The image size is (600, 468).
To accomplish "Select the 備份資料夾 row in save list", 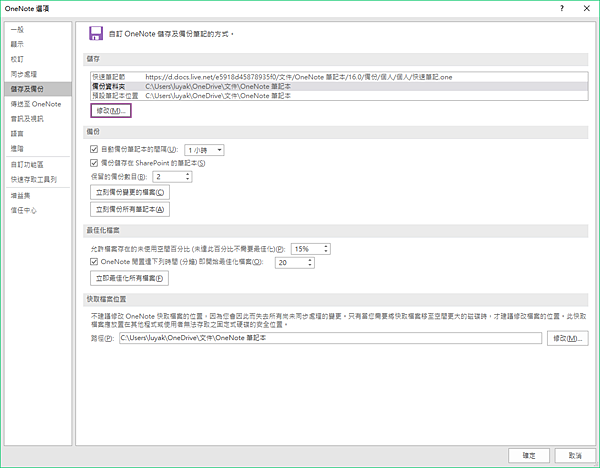I will coord(339,86).
